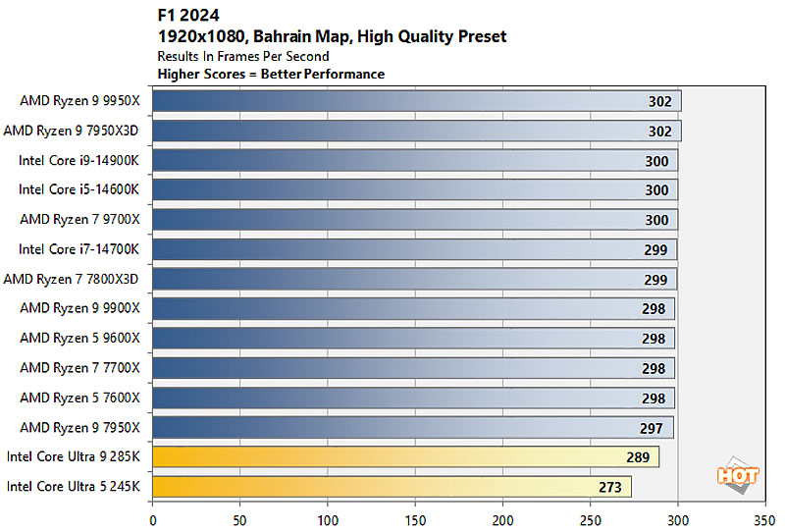Image resolution: width=785 pixels, height=532 pixels.
Task: Click the 1920x1080 Bahrain Map subtitle
Action: pos(332,37)
